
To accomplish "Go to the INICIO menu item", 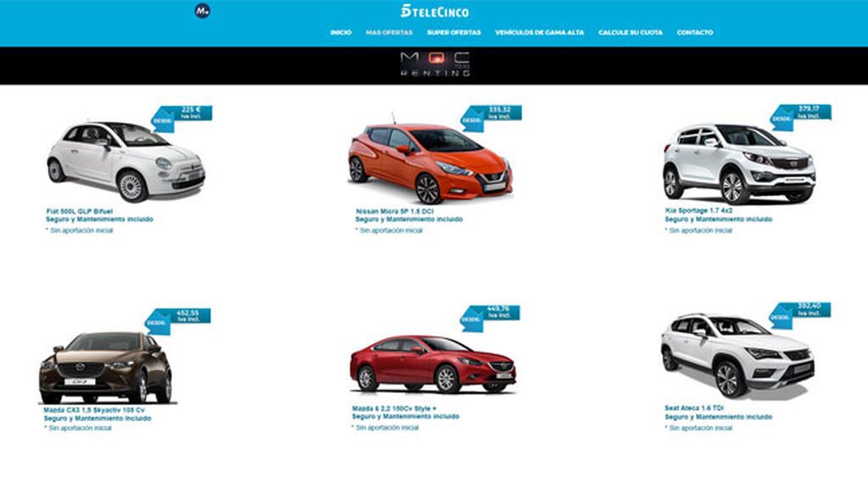I will 341,33.
